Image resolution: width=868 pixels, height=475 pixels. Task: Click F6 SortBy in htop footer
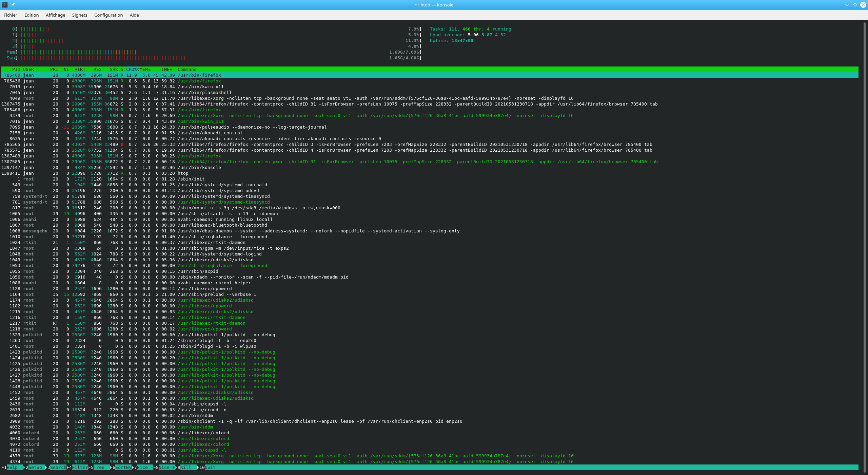tap(121, 468)
